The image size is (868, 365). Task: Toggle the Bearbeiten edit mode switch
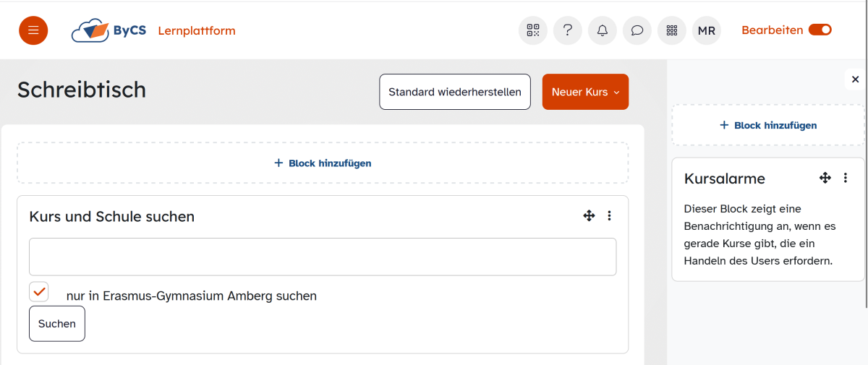pyautogui.click(x=820, y=30)
